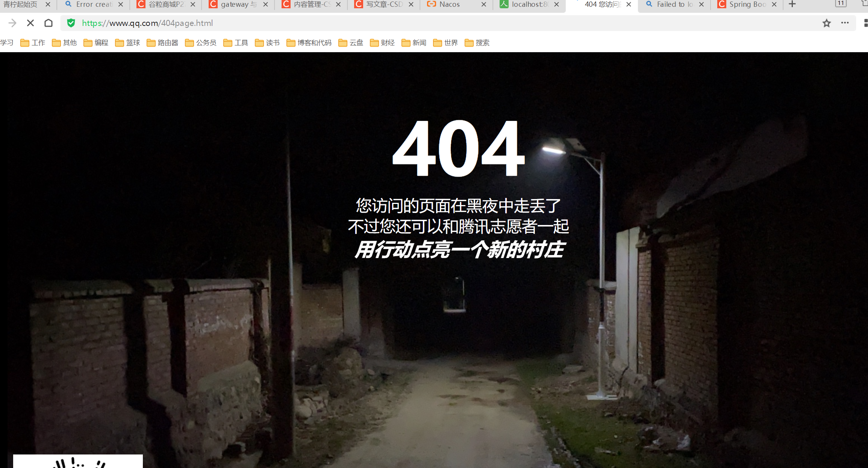Image resolution: width=868 pixels, height=468 pixels.
Task: Switch to the gateway CSDN tab
Action: point(237,4)
